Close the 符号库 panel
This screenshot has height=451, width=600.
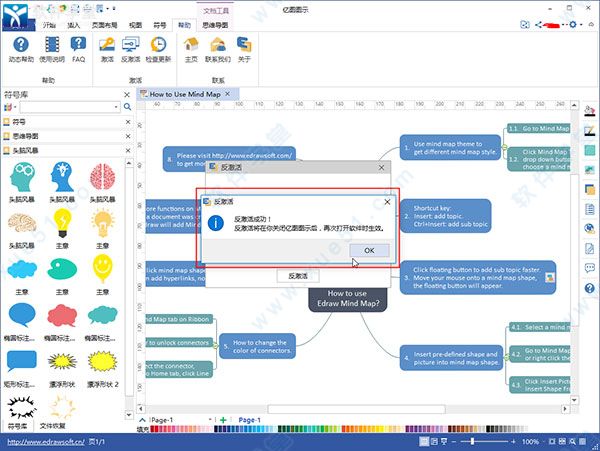pos(127,94)
